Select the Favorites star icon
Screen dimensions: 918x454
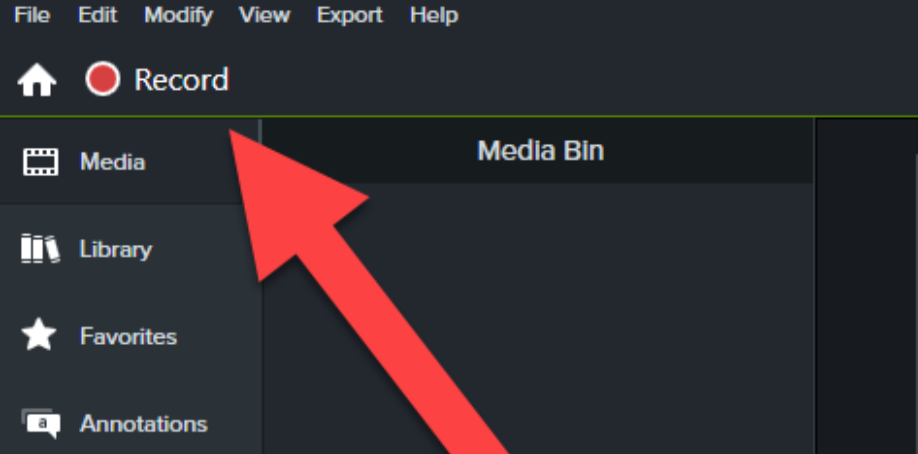tap(39, 335)
